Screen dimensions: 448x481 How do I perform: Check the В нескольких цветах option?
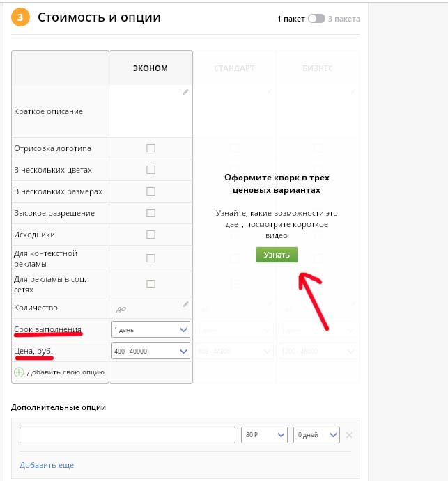pos(150,170)
